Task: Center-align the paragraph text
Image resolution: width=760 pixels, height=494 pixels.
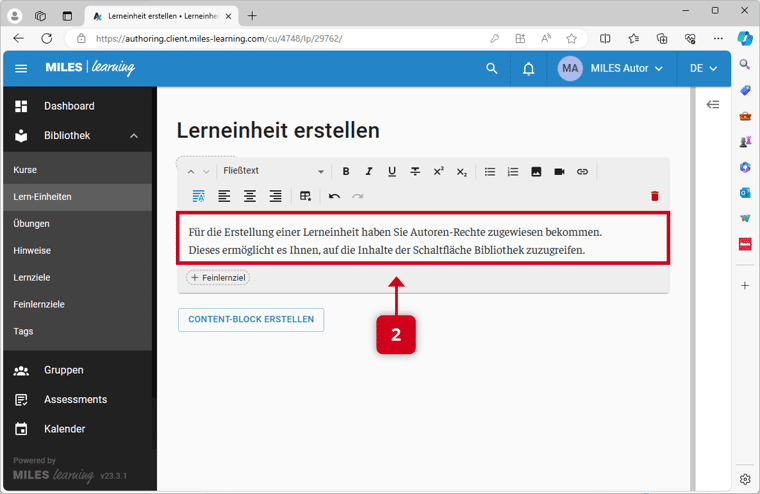Action: [250, 196]
